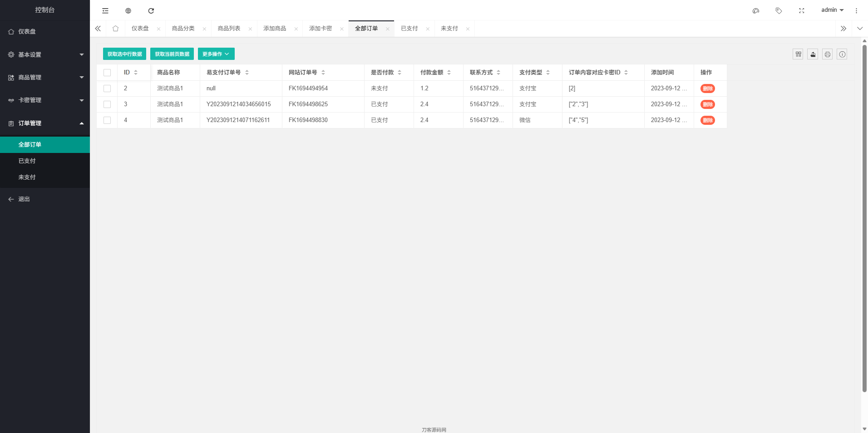Click the tag note icon in header

pos(779,10)
